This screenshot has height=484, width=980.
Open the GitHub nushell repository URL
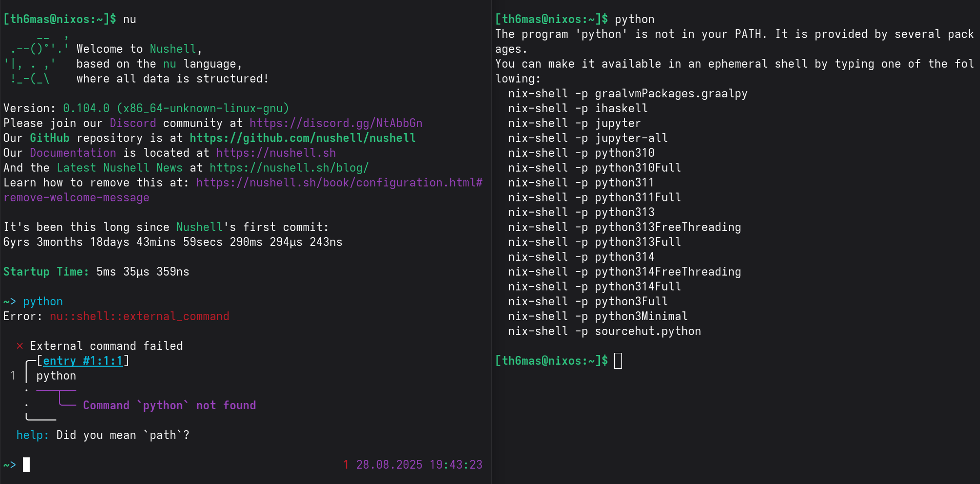pyautogui.click(x=302, y=138)
